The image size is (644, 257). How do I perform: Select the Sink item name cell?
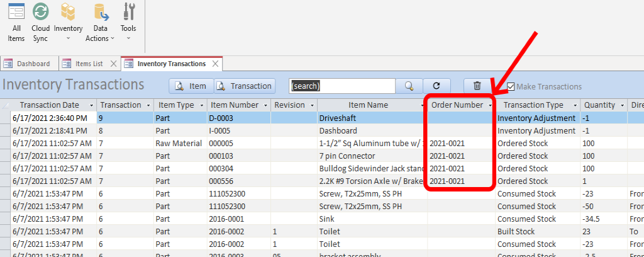372,219
